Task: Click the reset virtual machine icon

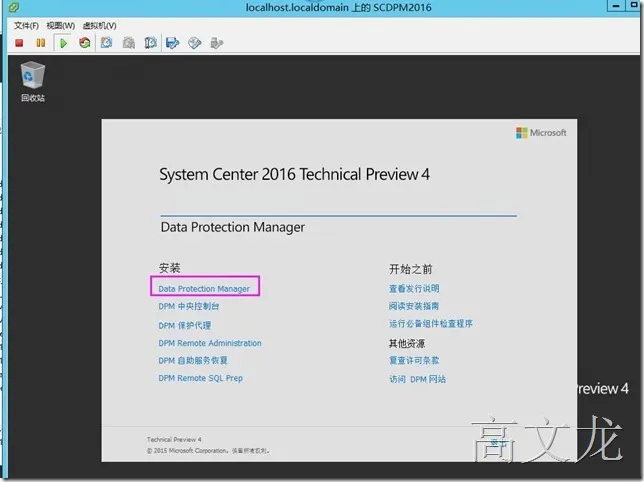Action: coord(85,43)
